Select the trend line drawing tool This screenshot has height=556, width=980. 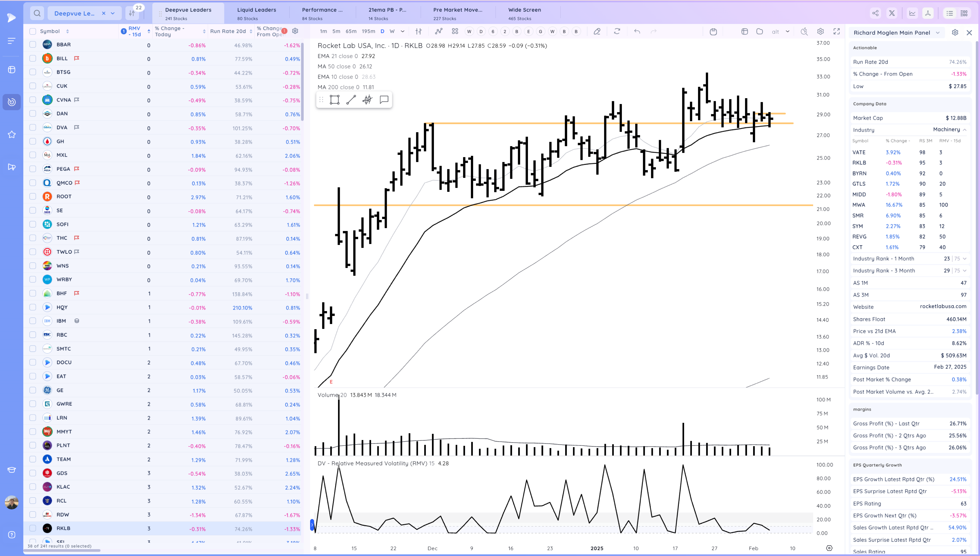351,100
